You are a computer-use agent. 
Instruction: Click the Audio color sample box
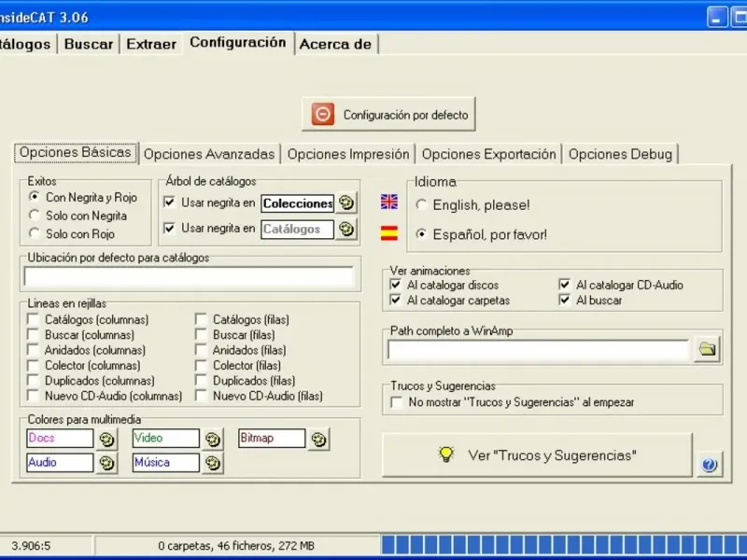[60, 462]
